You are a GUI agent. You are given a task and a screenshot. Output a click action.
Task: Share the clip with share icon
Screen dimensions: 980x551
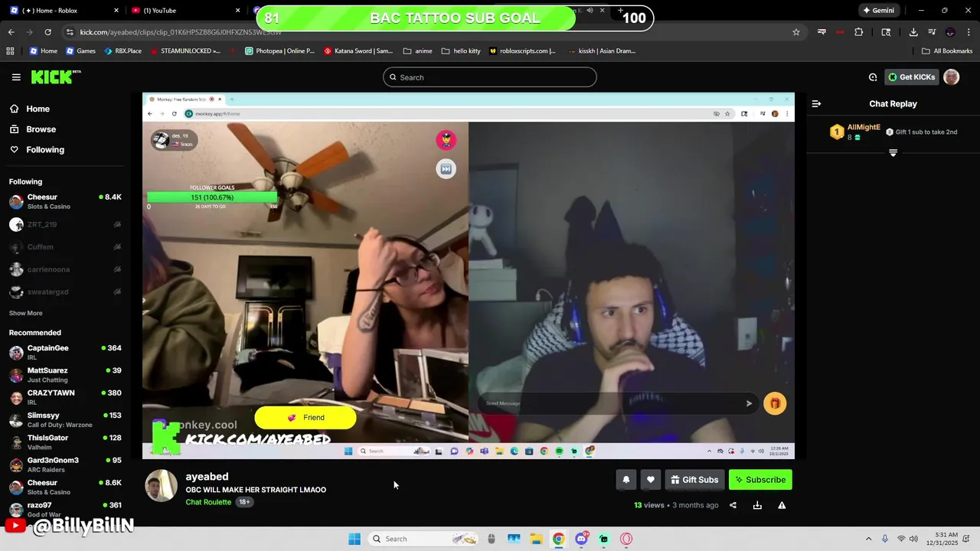click(x=733, y=505)
